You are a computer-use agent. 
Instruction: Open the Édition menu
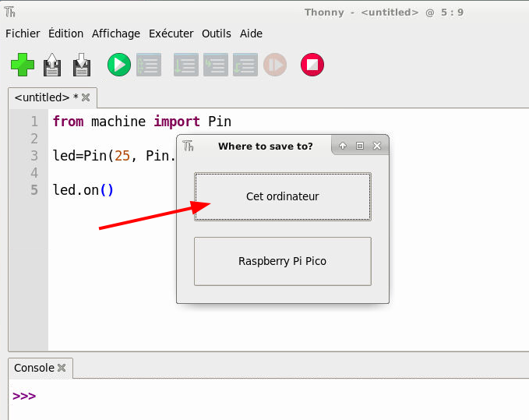click(x=65, y=34)
